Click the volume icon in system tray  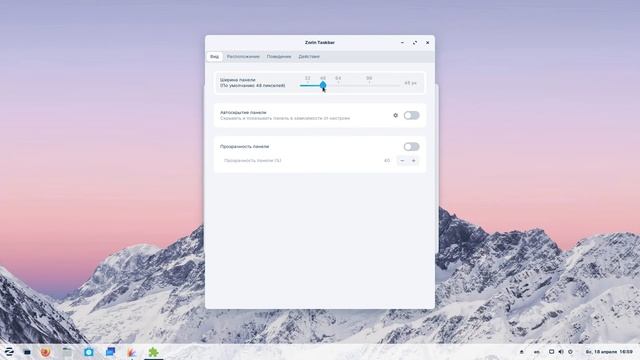pyautogui.click(x=561, y=352)
